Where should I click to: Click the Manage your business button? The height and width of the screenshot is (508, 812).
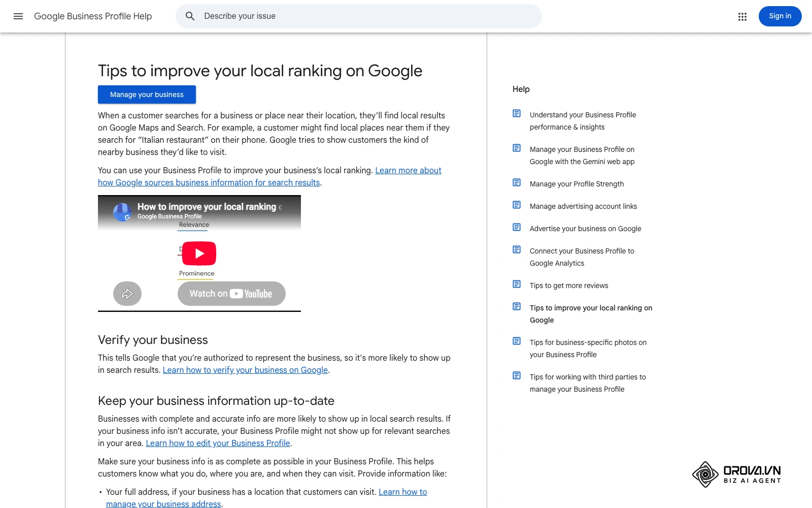pos(147,94)
